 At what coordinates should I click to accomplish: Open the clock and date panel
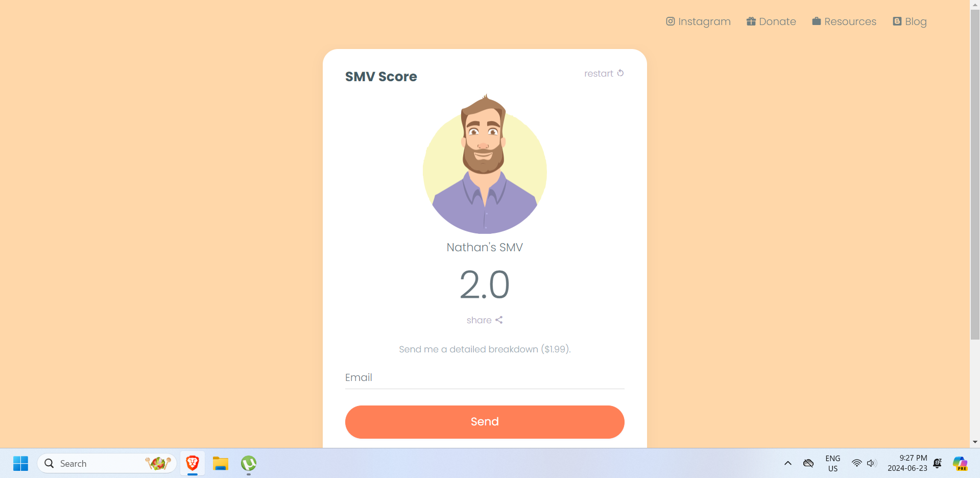coord(907,463)
